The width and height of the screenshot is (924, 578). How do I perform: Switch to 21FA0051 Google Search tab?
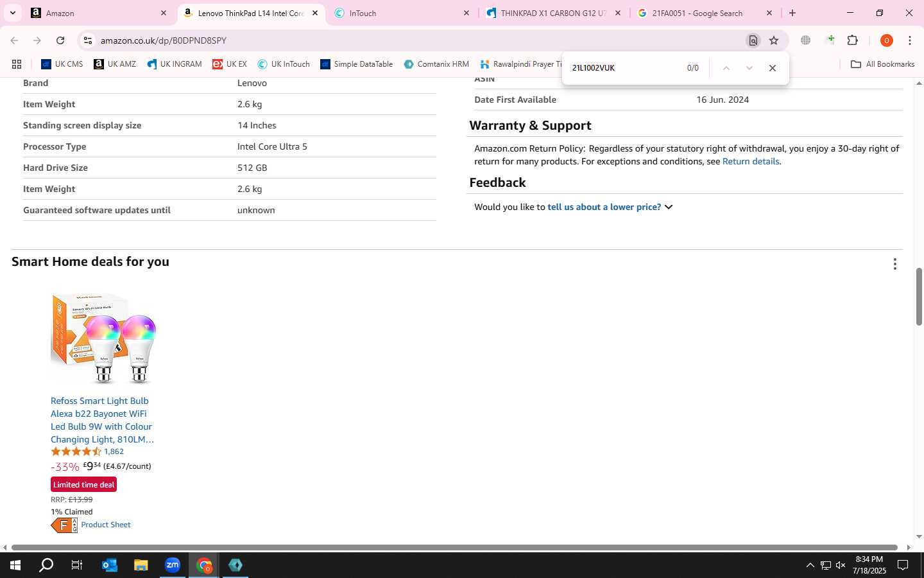(705, 13)
